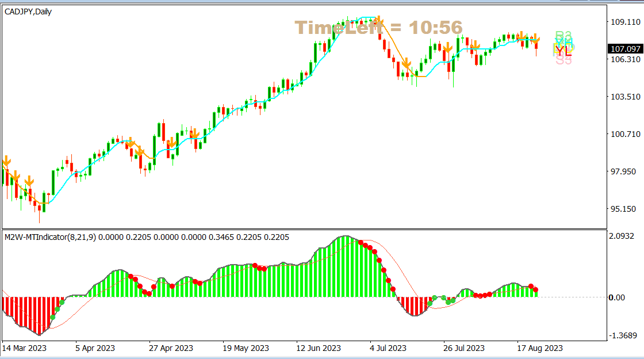Viewport: 644px width, 359px height.
Task: Toggle the YH yesterday-high marker
Action: tap(563, 43)
